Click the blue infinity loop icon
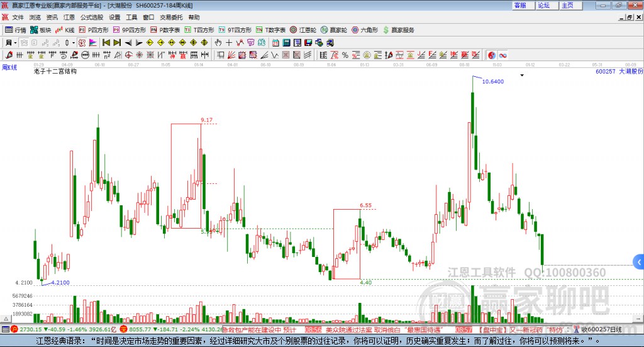Screen dimensions: 644x347 tap(502, 55)
